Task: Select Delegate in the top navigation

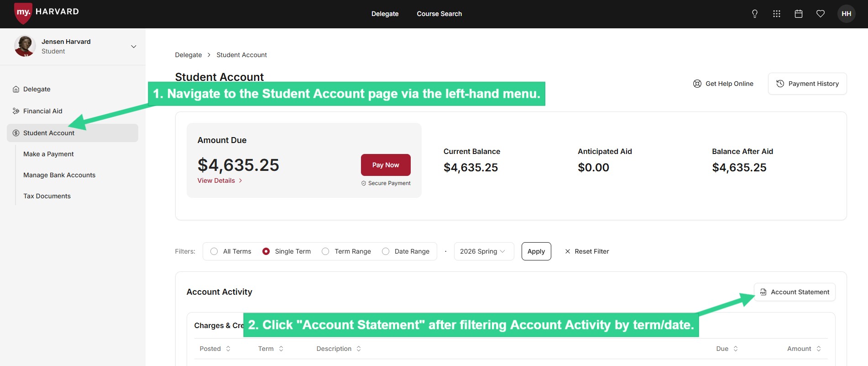Action: click(385, 14)
